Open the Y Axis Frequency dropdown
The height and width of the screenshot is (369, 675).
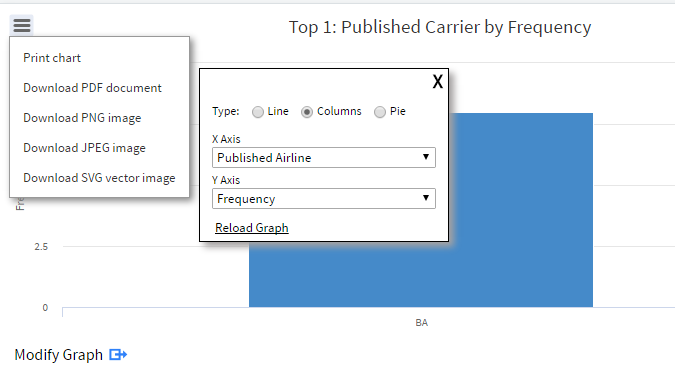[x=324, y=198]
